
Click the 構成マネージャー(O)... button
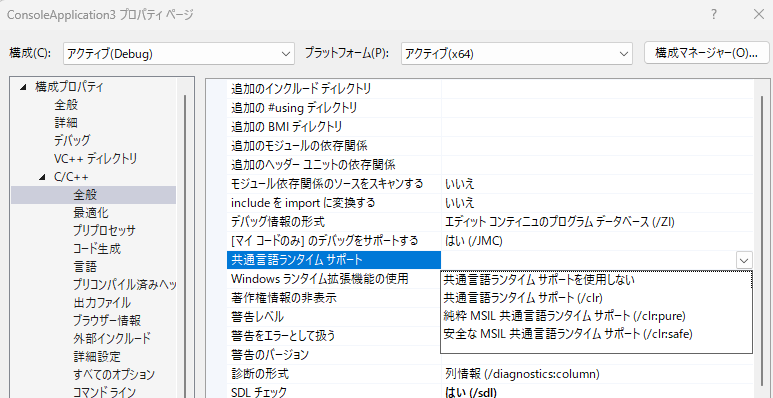pyautogui.click(x=706, y=53)
